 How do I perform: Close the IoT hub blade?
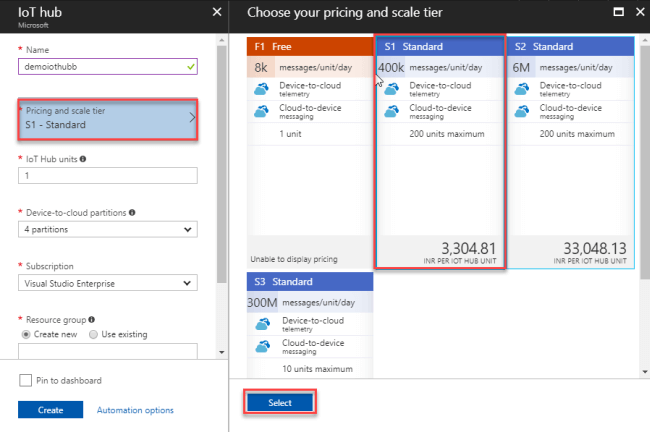pos(217,12)
